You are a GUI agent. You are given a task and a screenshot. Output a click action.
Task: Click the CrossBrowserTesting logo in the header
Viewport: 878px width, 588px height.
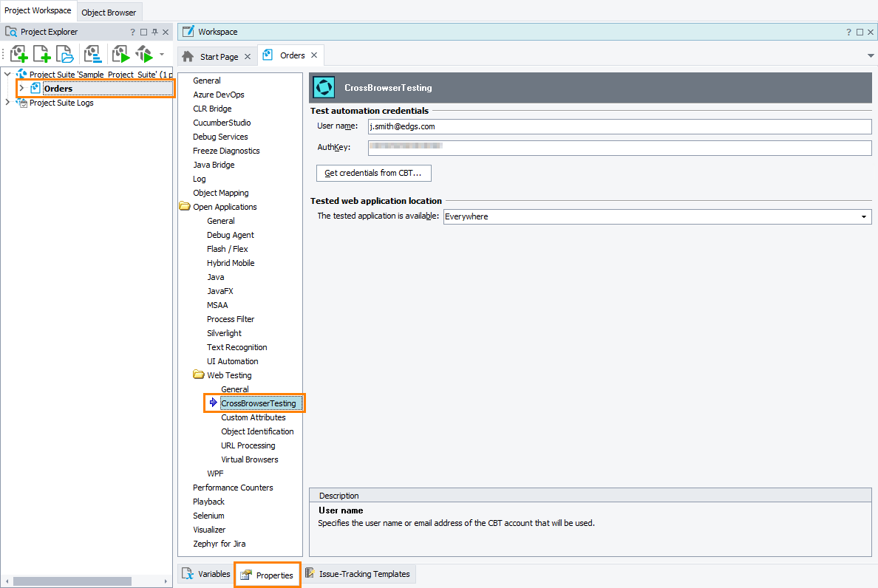(323, 87)
